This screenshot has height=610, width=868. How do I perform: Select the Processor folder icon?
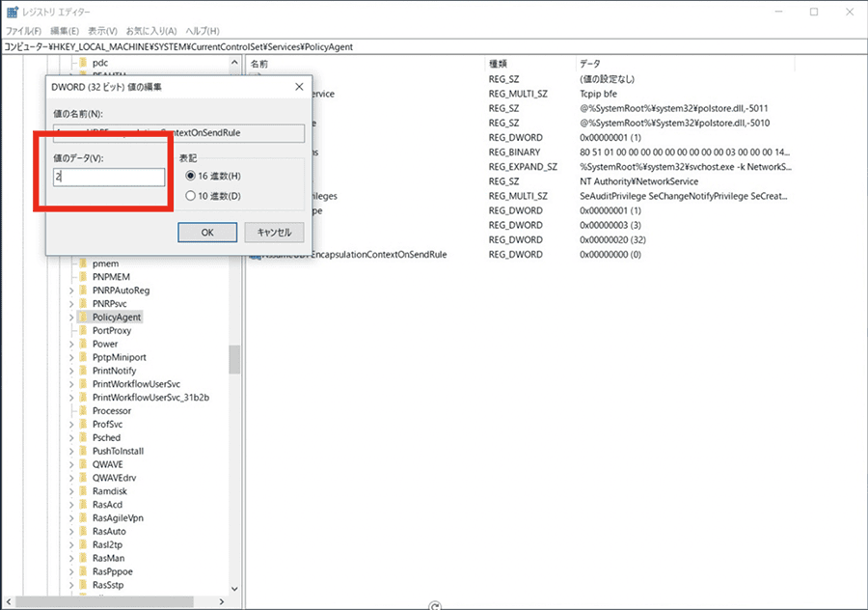[84, 410]
